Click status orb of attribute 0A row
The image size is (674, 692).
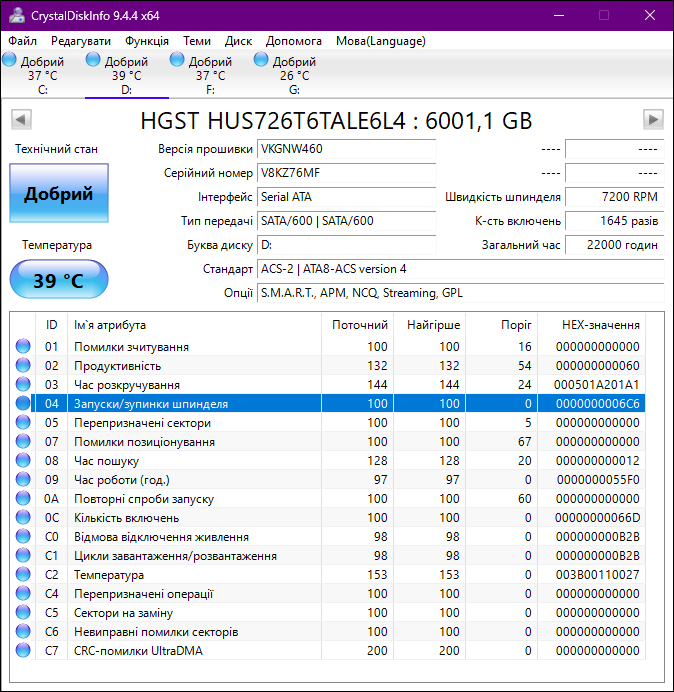pyautogui.click(x=23, y=498)
